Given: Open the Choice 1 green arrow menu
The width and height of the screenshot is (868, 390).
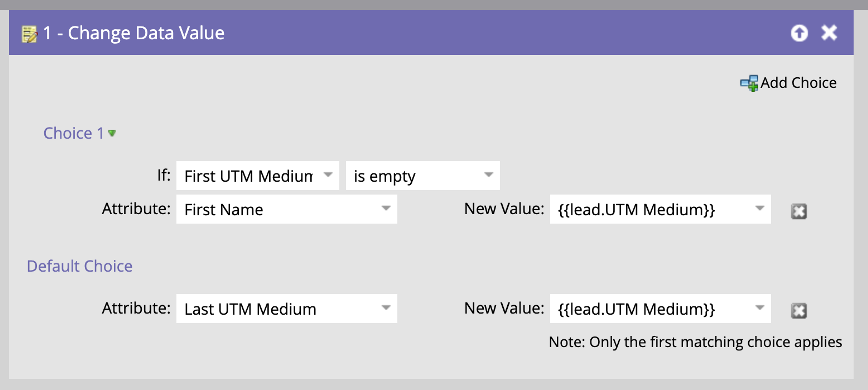Looking at the screenshot, I should click(x=112, y=133).
